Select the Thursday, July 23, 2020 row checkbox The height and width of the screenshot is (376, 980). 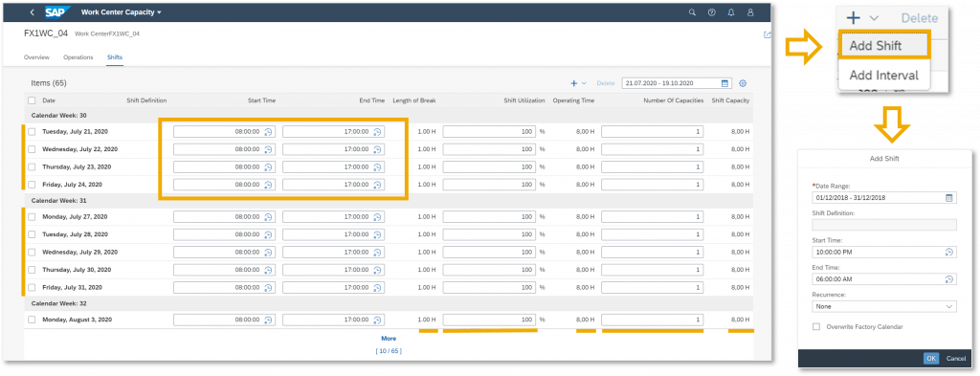pyautogui.click(x=32, y=166)
